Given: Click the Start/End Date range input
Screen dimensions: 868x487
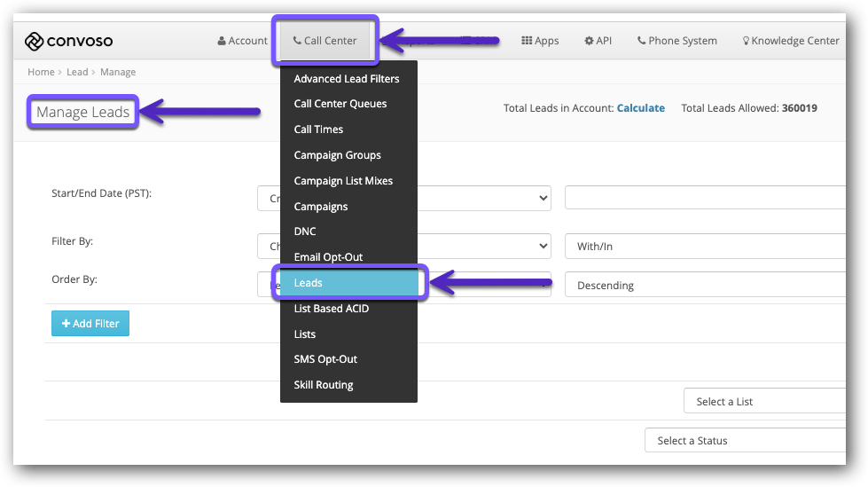Looking at the screenshot, I should tap(705, 198).
